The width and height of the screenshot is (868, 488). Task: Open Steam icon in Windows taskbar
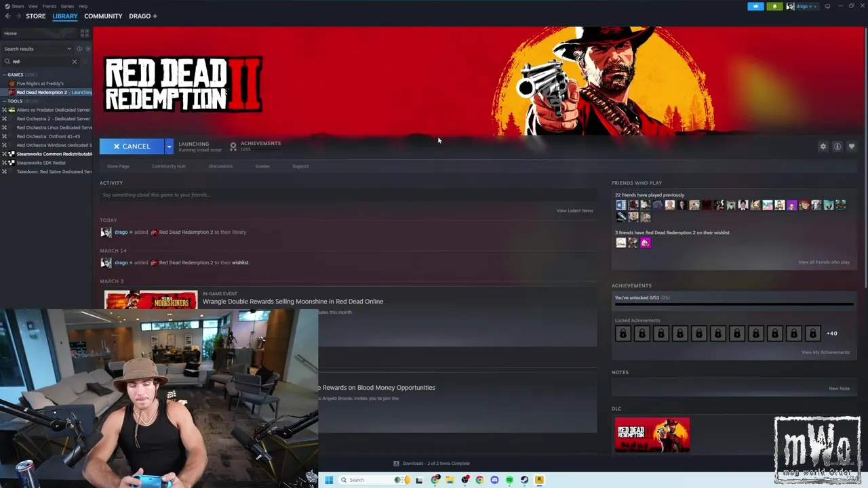click(524, 480)
